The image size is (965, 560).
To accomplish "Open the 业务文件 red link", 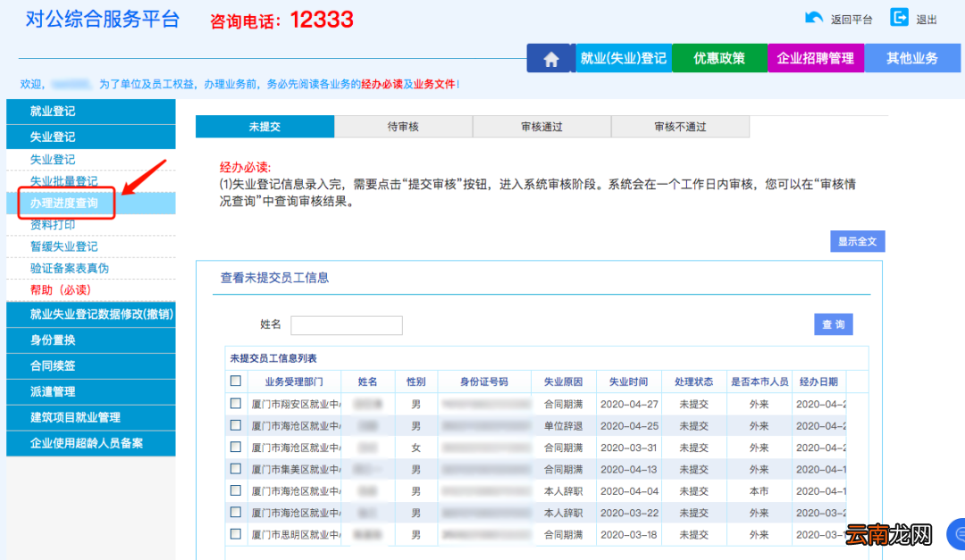I will 434,84.
